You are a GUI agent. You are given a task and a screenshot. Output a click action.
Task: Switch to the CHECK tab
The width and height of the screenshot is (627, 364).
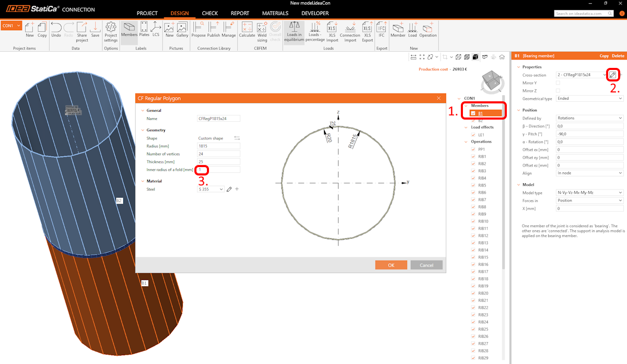[210, 13]
